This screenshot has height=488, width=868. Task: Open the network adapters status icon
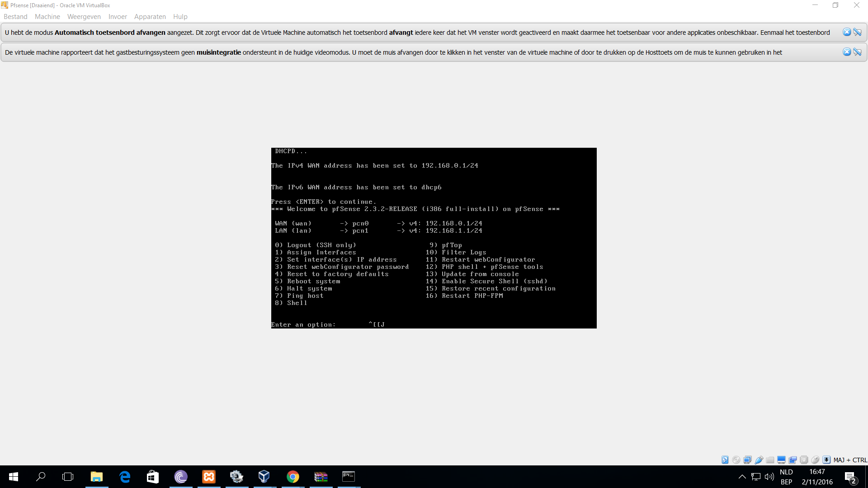point(747,460)
